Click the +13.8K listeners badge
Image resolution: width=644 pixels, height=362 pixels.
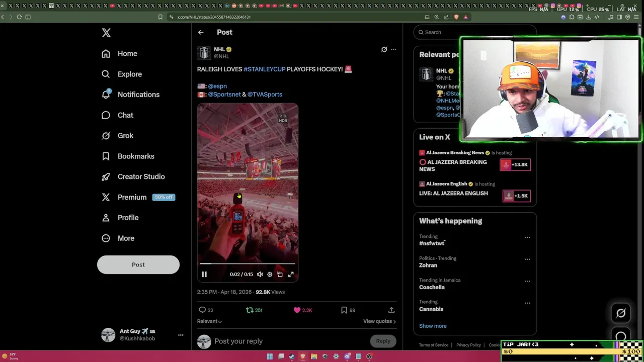515,164
